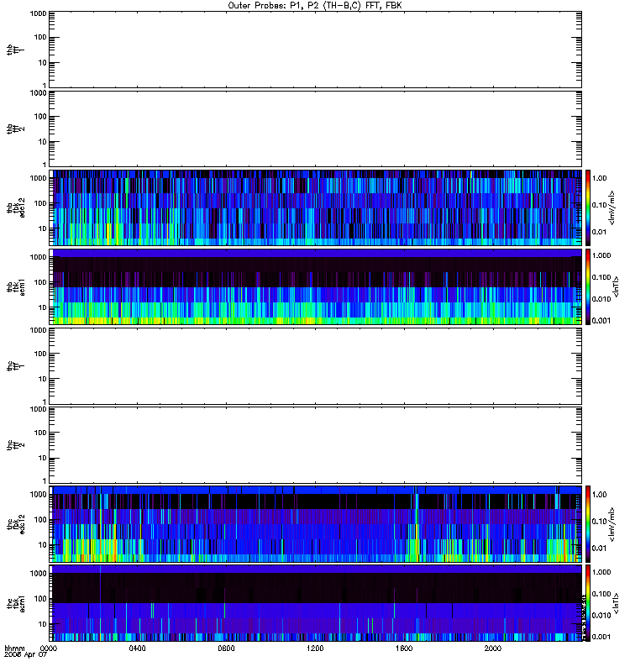Click the "0.001" value on thb scm1 color bar
This screenshot has width=630, height=672.
coord(601,320)
